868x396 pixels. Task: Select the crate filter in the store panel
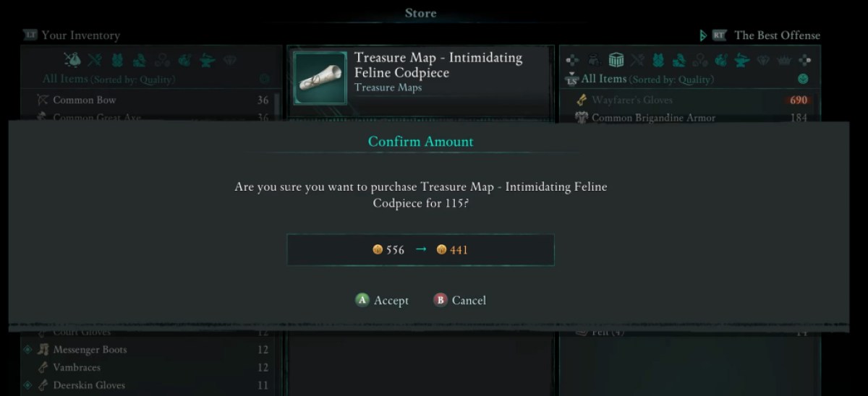click(616, 60)
